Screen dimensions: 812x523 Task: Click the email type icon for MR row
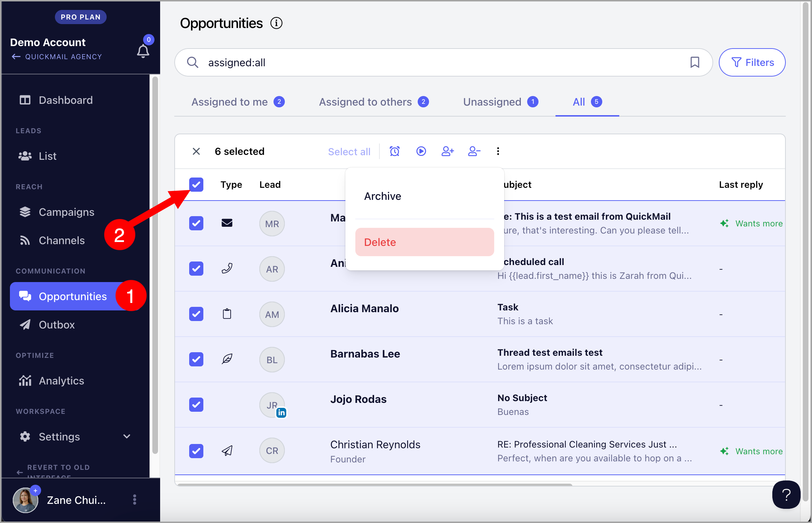[227, 223]
